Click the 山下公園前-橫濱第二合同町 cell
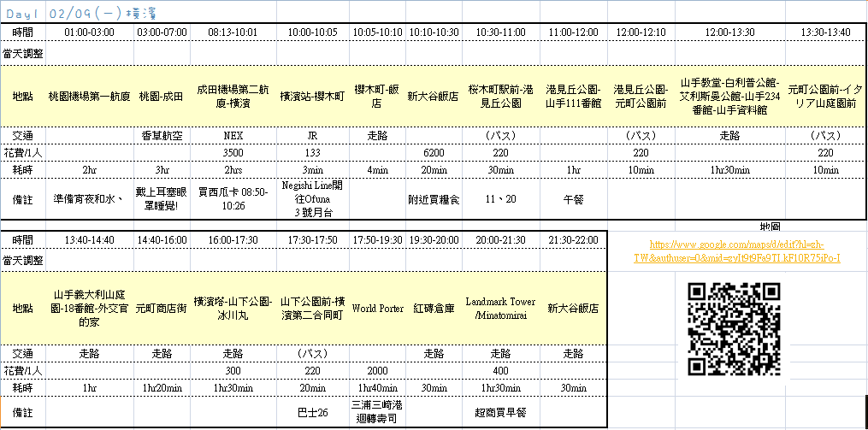The image size is (868, 430). click(x=312, y=309)
